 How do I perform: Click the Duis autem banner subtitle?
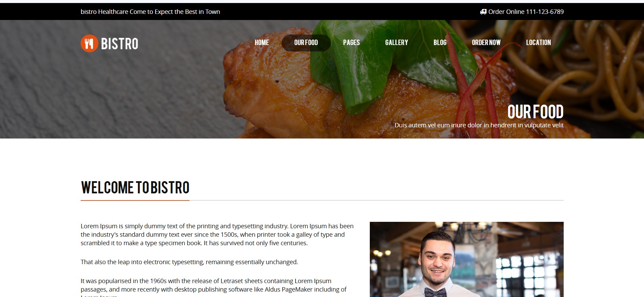point(479,125)
